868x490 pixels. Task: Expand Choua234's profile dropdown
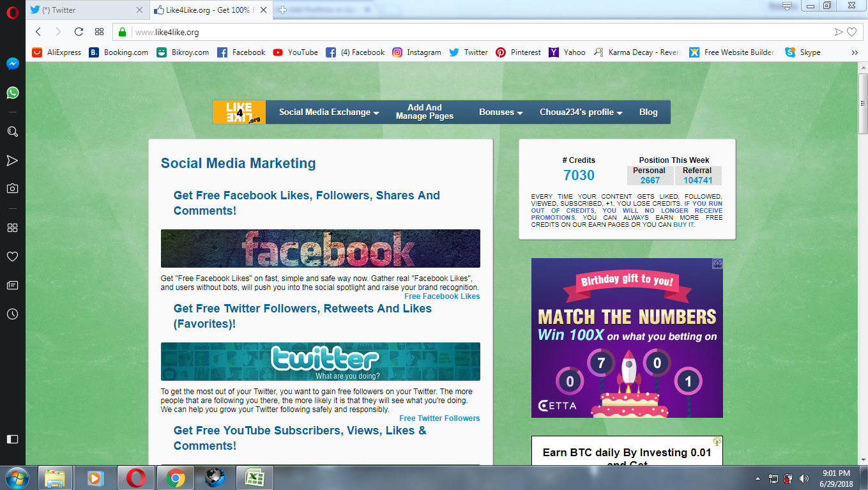[x=581, y=112]
